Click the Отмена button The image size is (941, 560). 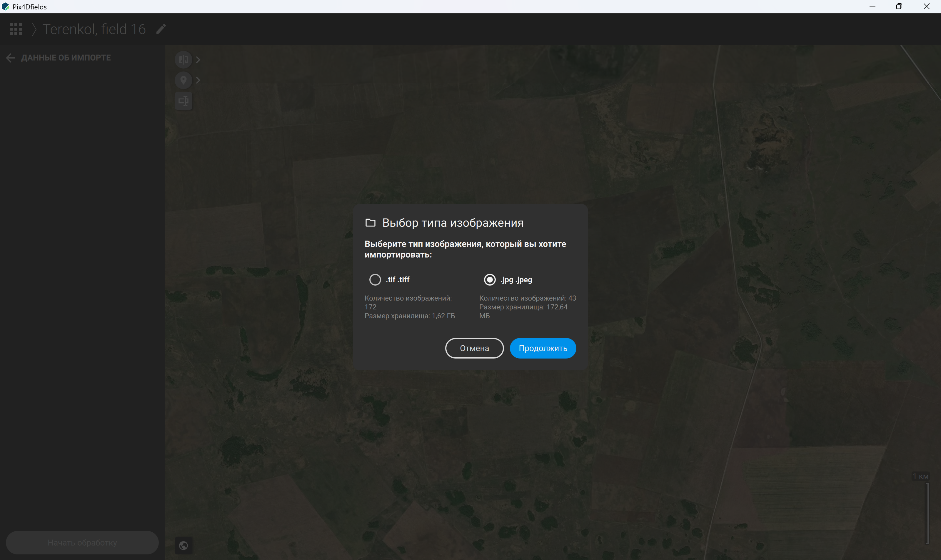pyautogui.click(x=474, y=348)
